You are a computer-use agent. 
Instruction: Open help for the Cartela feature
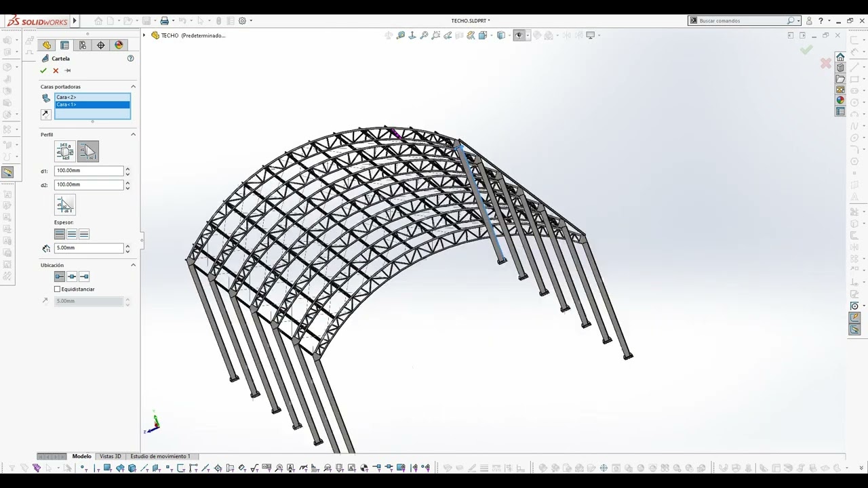[131, 58]
